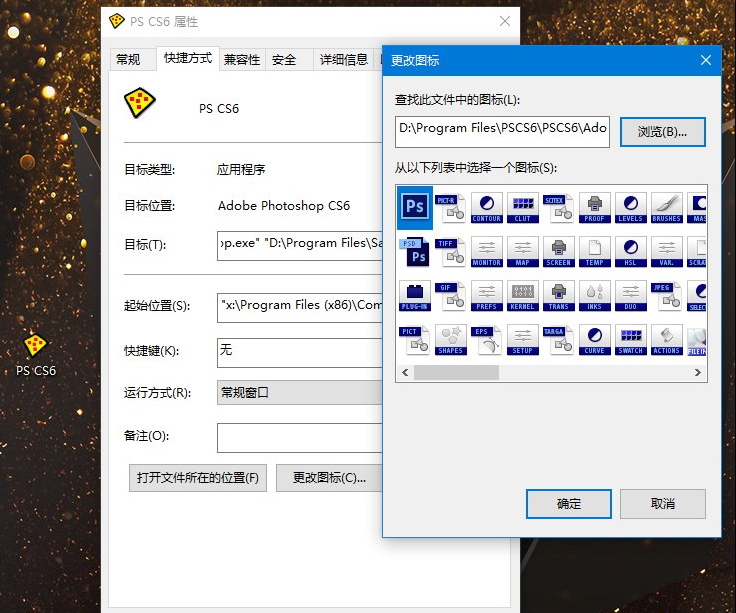The image size is (736, 613).
Task: Select the PS CS6 desktop shortcut
Action: (x=36, y=354)
